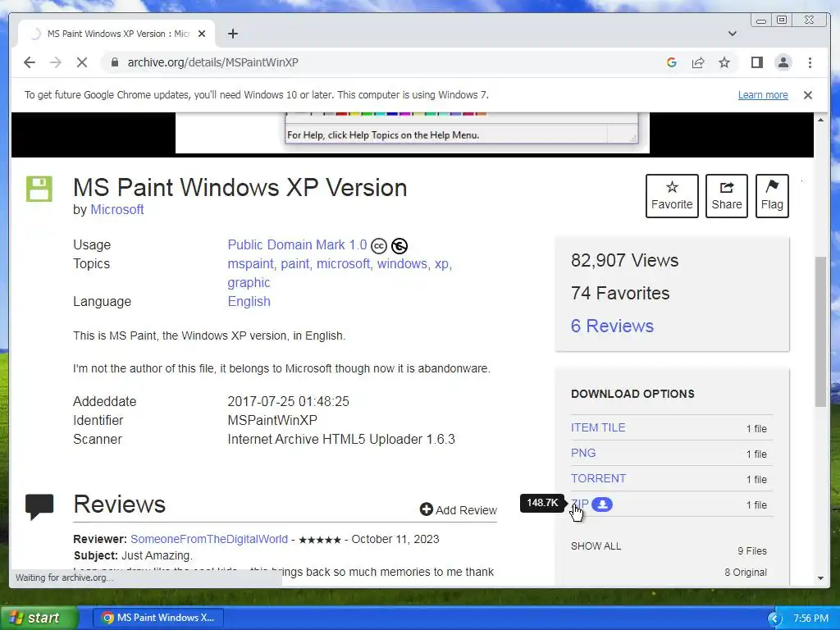
Task: Click the Share button on the item
Action: coord(727,196)
